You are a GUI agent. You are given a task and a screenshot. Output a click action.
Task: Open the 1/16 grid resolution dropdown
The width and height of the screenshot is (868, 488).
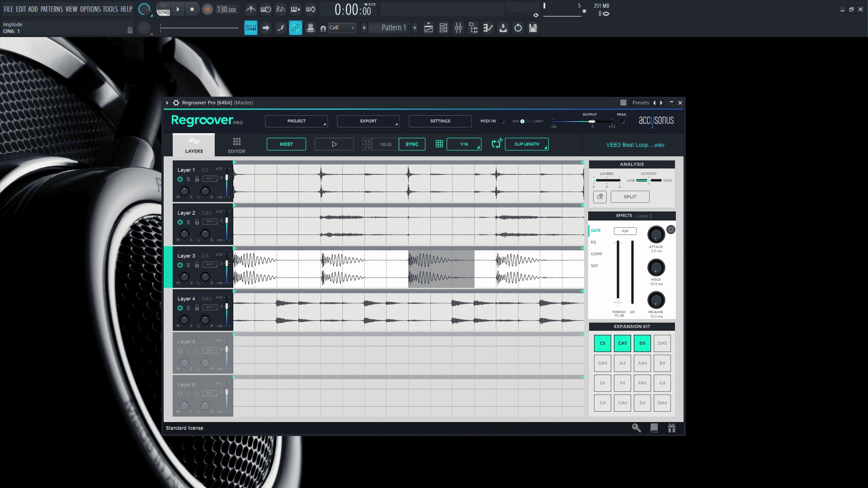[x=464, y=144]
